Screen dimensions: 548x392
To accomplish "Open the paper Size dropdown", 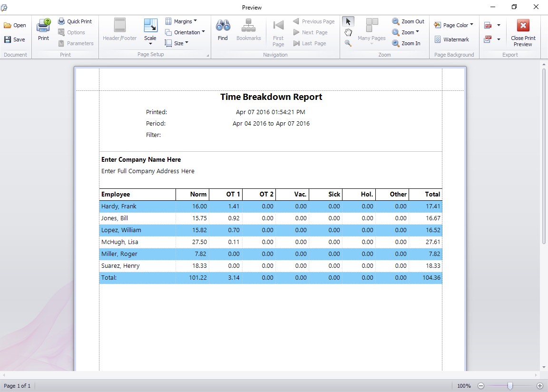I will click(176, 43).
